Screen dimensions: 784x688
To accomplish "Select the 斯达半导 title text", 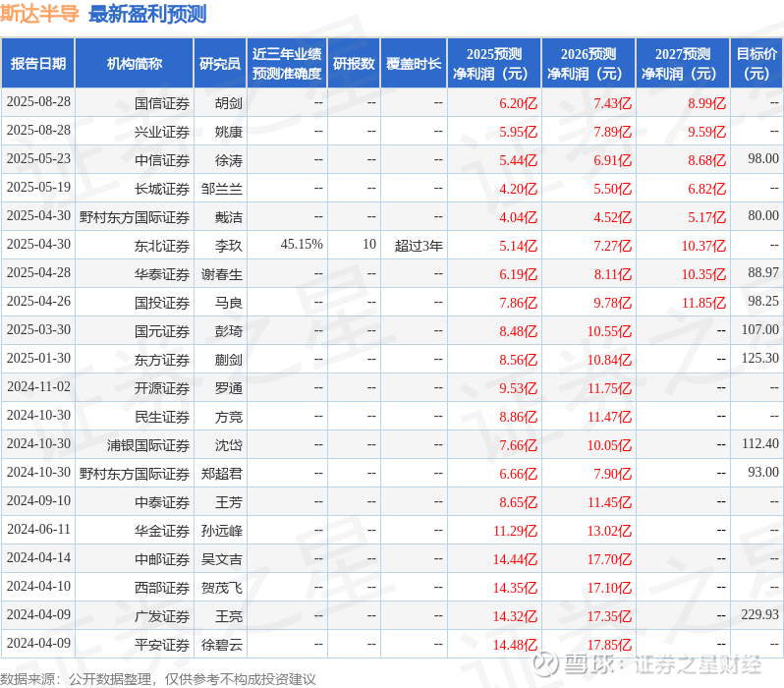I will pos(39,14).
